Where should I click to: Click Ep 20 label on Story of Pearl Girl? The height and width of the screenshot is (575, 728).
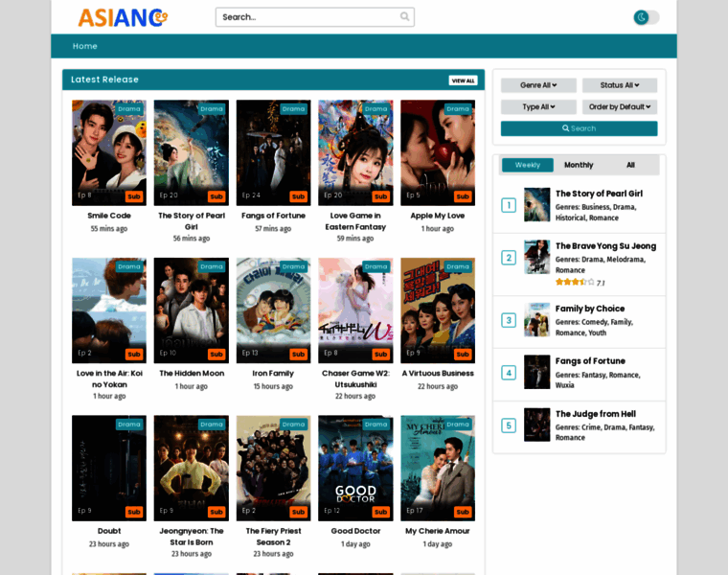[x=169, y=195]
